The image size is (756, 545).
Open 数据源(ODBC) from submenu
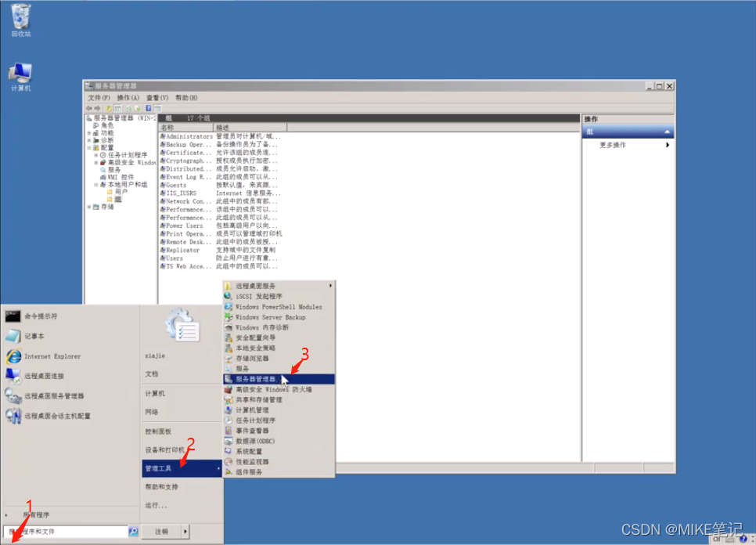click(279, 441)
